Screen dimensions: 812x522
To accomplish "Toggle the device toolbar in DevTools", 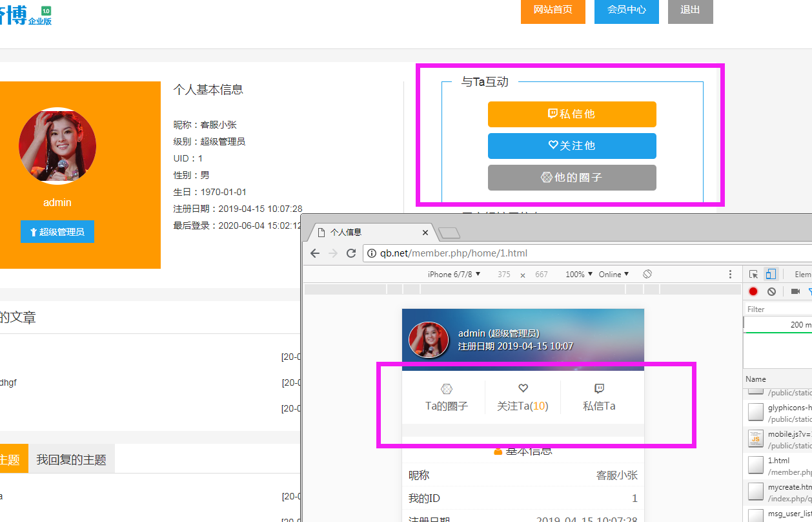I will point(770,275).
